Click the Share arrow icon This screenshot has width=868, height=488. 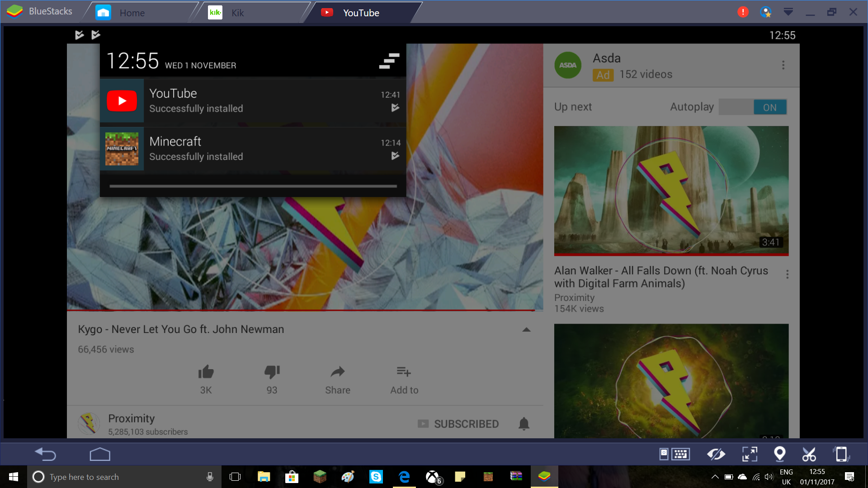click(338, 372)
